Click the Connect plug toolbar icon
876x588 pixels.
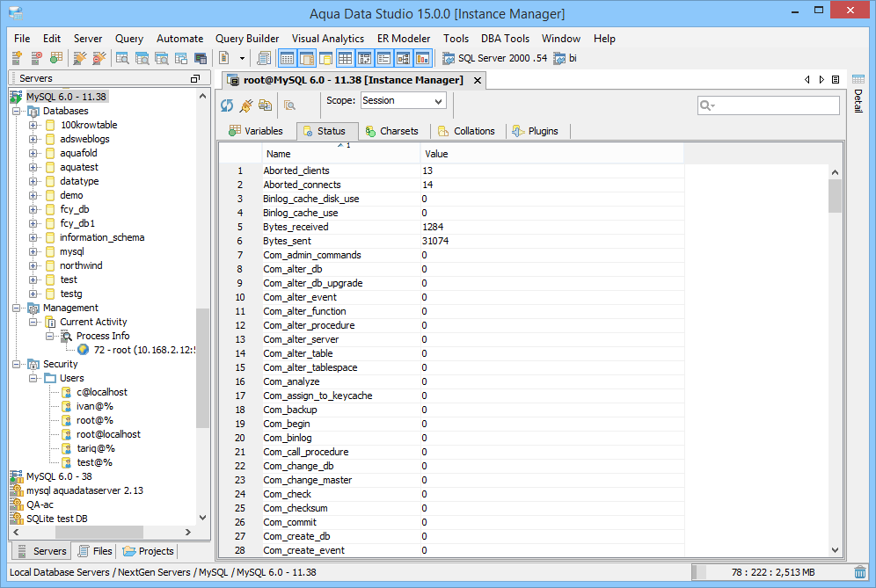(80, 57)
